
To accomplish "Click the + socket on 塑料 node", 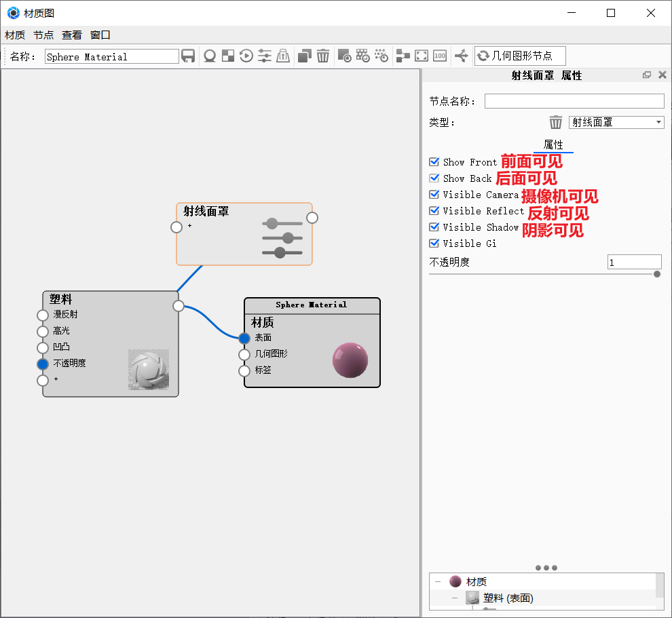I will click(43, 381).
